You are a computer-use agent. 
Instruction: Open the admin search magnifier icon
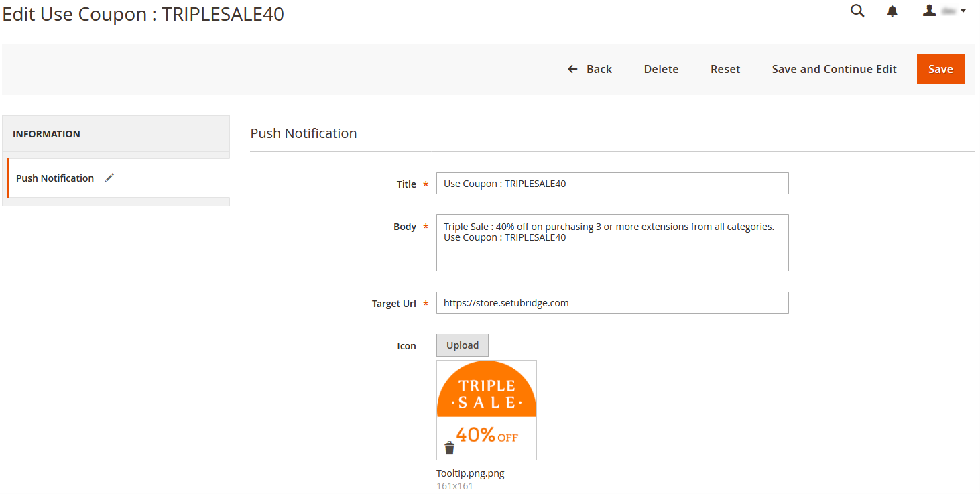(x=857, y=11)
